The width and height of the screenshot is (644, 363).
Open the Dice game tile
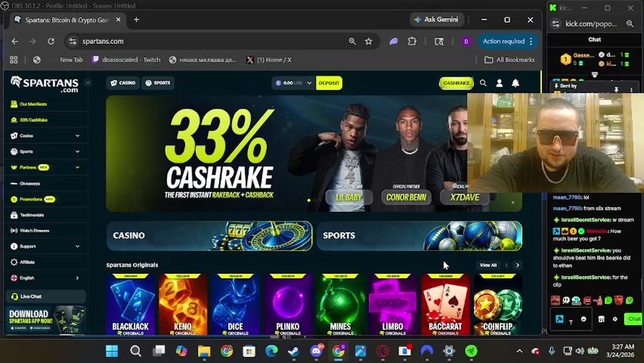pos(235,305)
